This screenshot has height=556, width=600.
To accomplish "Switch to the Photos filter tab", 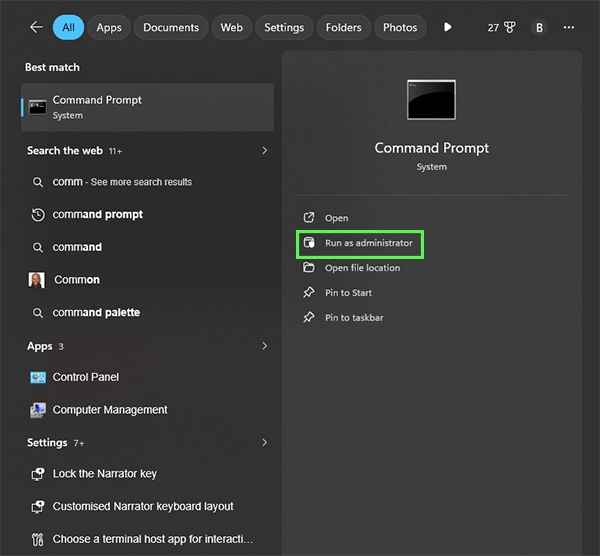I will pos(400,28).
